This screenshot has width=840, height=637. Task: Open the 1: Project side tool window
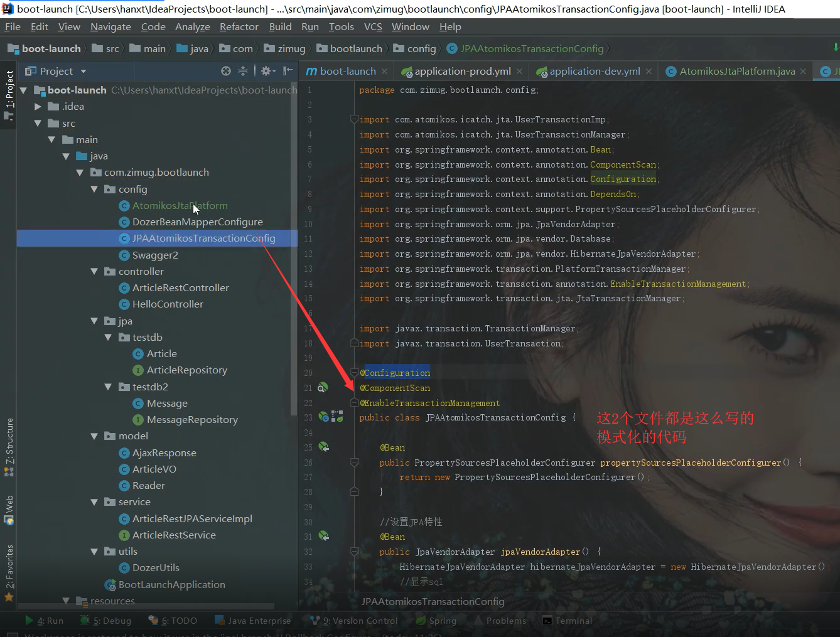pyautogui.click(x=9, y=95)
